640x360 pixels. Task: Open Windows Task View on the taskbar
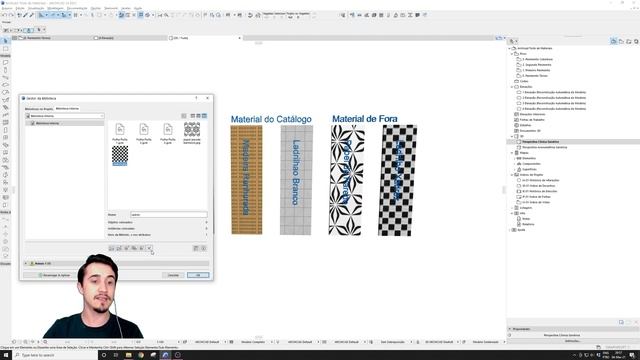tap(116, 355)
